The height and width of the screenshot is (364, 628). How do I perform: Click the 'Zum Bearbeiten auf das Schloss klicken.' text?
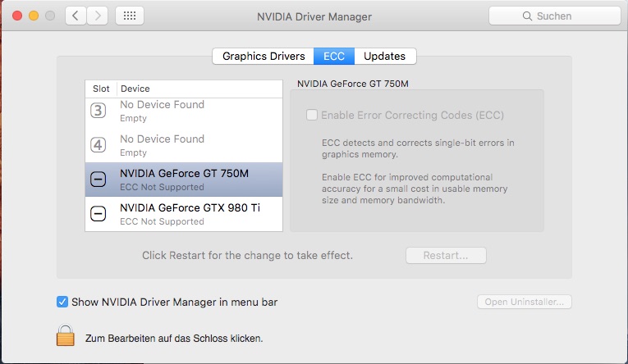pos(174,339)
